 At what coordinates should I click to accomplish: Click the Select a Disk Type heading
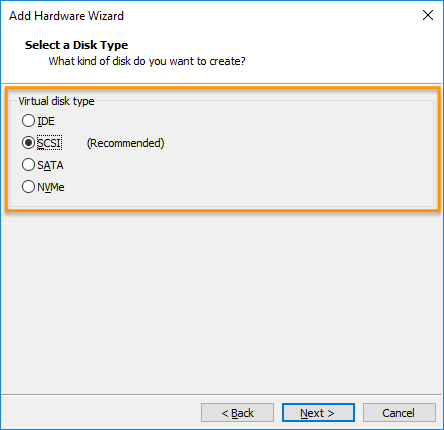pyautogui.click(x=76, y=45)
